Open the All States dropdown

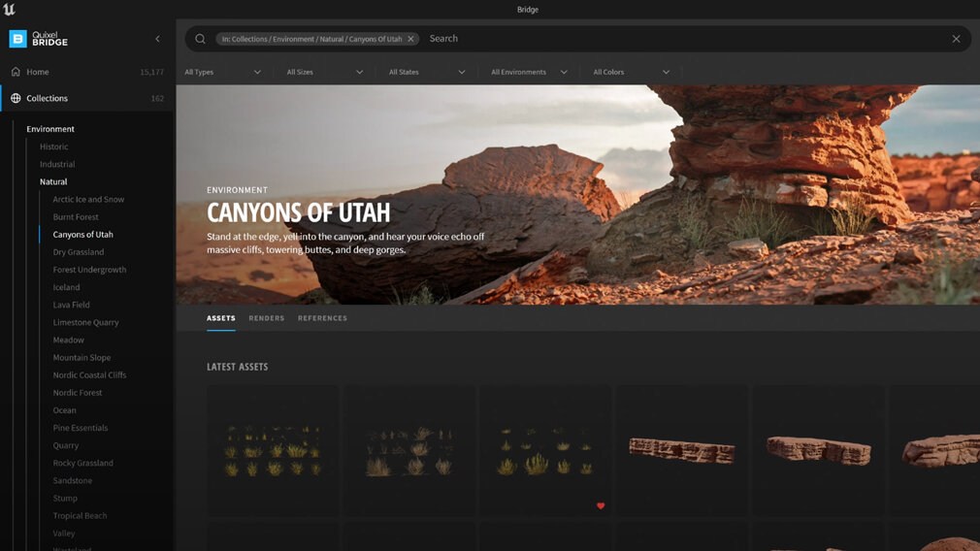(x=427, y=72)
